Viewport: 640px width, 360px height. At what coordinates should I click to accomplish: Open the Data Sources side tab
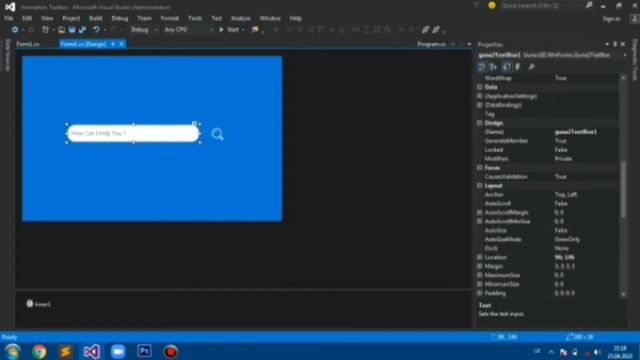pos(7,55)
